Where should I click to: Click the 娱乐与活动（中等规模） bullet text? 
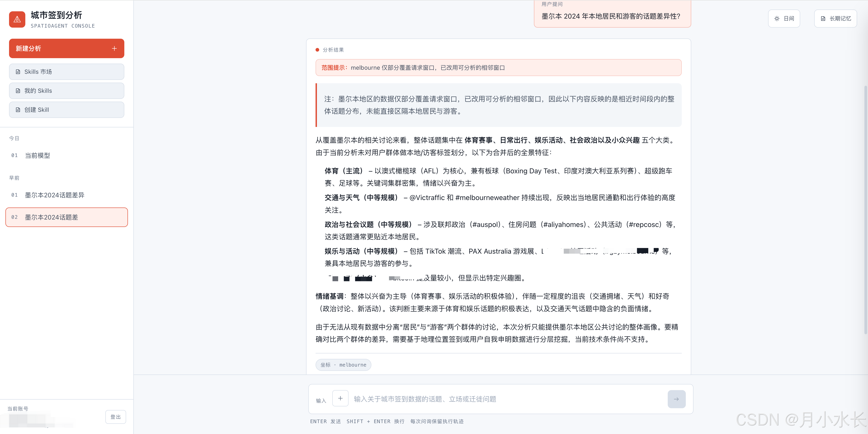click(498, 257)
